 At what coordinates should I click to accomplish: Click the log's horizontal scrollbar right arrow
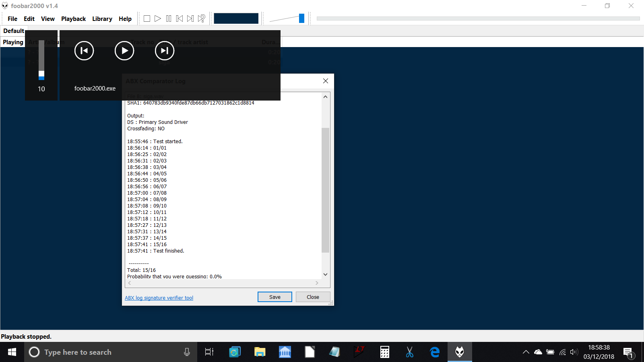point(317,283)
